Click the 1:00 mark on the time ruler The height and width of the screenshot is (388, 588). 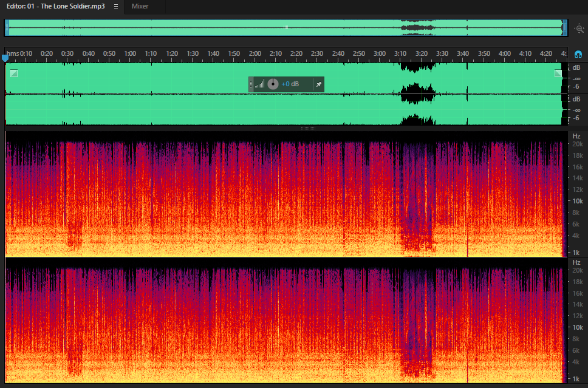[x=130, y=53]
